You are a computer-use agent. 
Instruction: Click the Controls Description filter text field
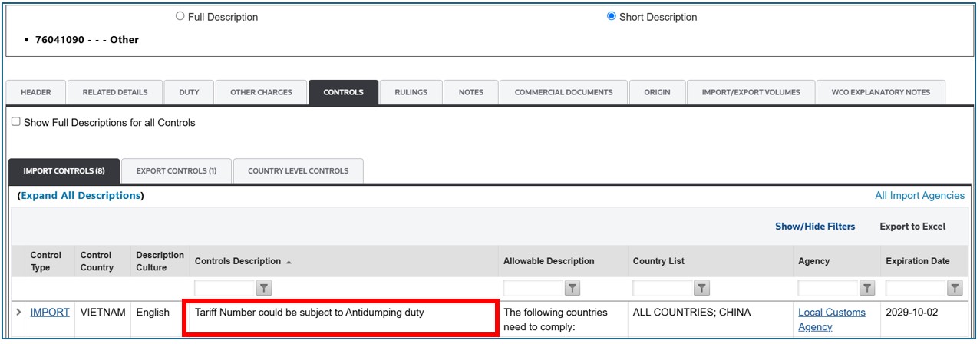coord(225,289)
